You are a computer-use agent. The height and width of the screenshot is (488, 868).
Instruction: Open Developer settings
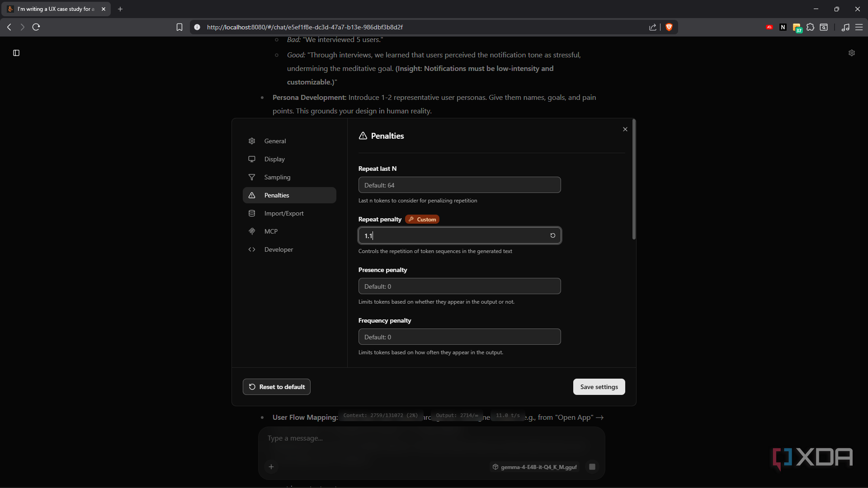pyautogui.click(x=289, y=249)
